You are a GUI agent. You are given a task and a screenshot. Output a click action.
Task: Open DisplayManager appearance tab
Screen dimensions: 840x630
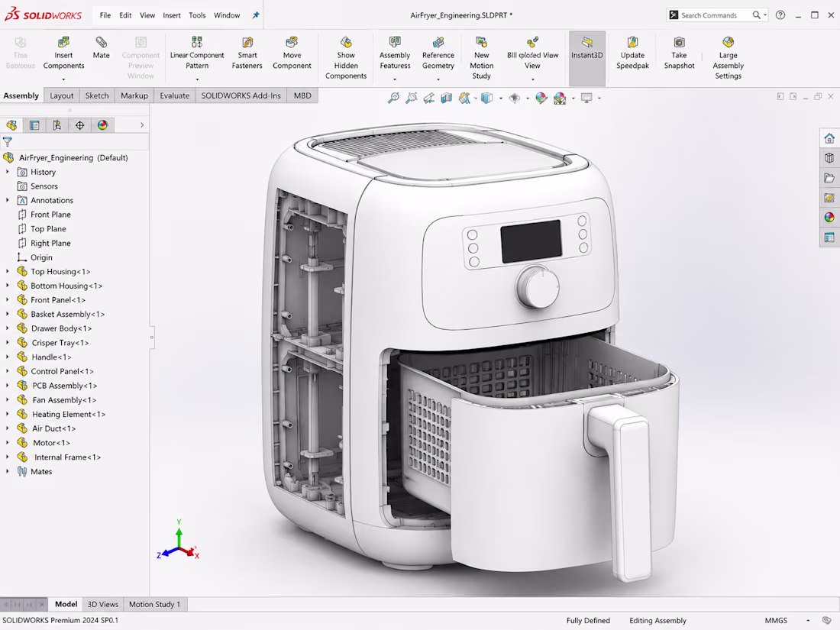(102, 124)
